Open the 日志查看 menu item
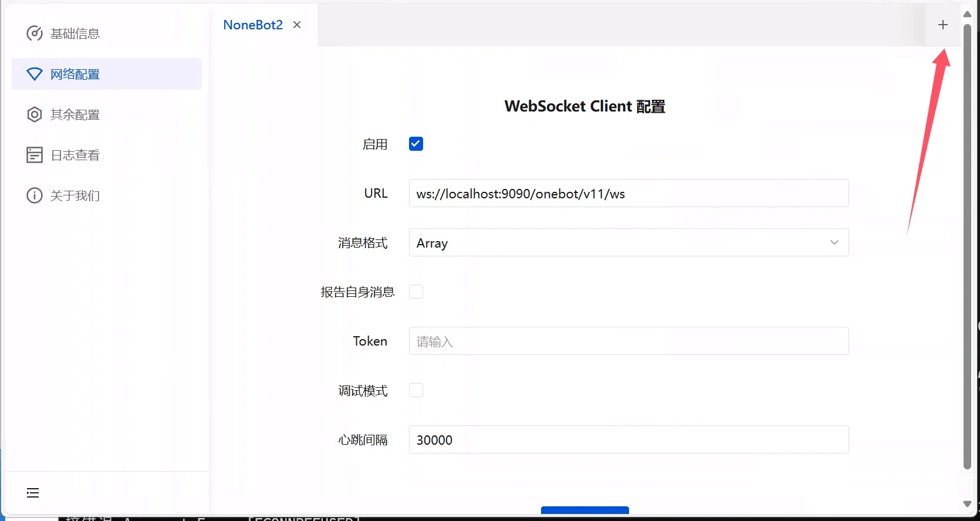 point(75,155)
